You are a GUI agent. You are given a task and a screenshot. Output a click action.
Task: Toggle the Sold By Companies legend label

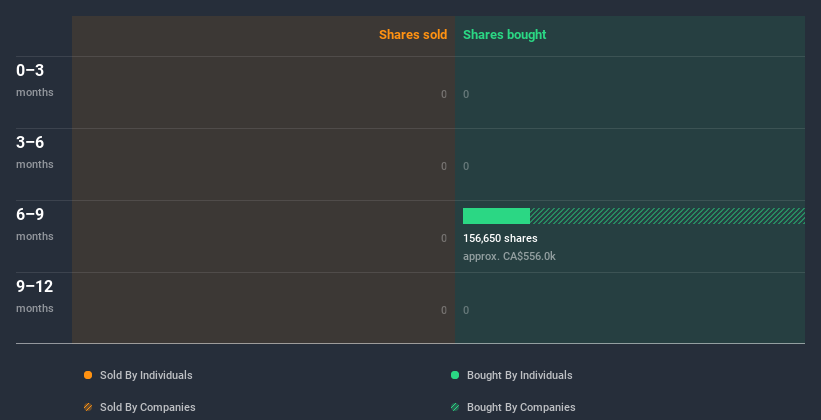click(147, 407)
